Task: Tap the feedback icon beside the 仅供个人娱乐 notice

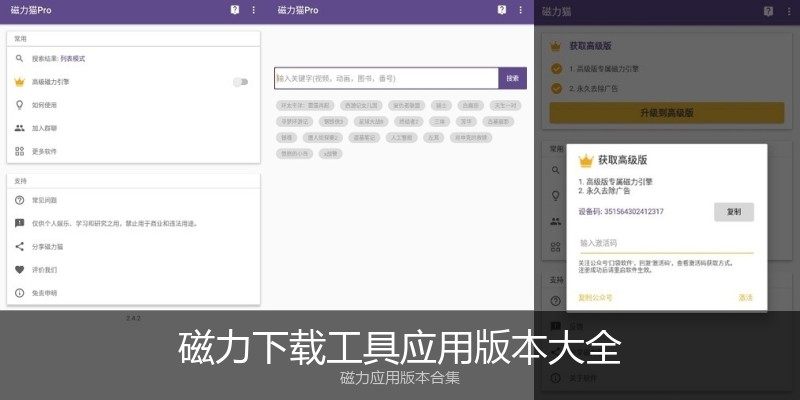Action: pos(19,223)
